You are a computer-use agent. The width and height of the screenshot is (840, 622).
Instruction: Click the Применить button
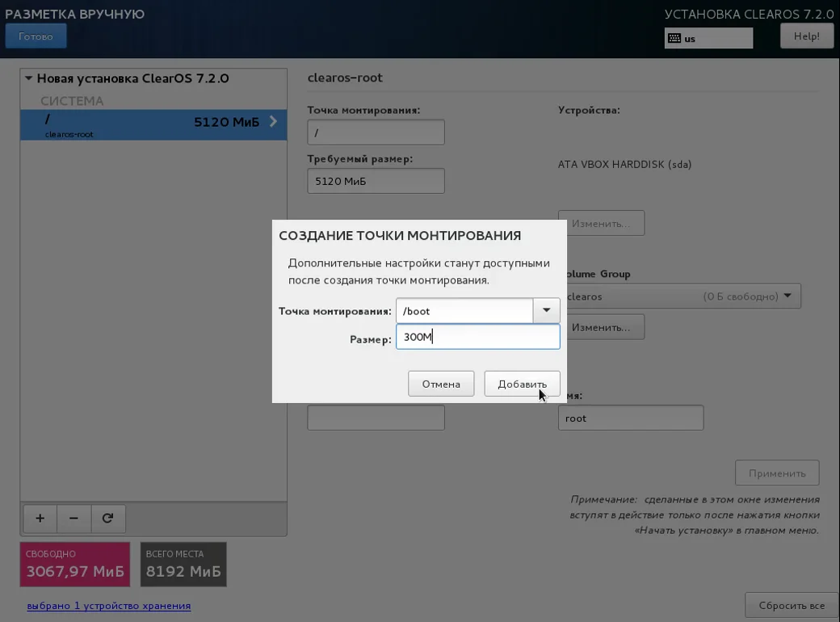[777, 473]
